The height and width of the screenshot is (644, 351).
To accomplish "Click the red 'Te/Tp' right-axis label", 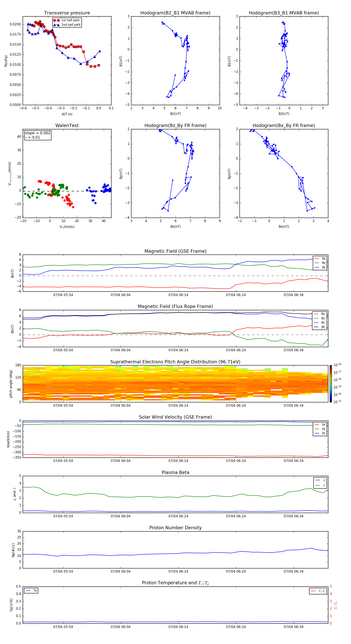I will (x=336, y=605).
